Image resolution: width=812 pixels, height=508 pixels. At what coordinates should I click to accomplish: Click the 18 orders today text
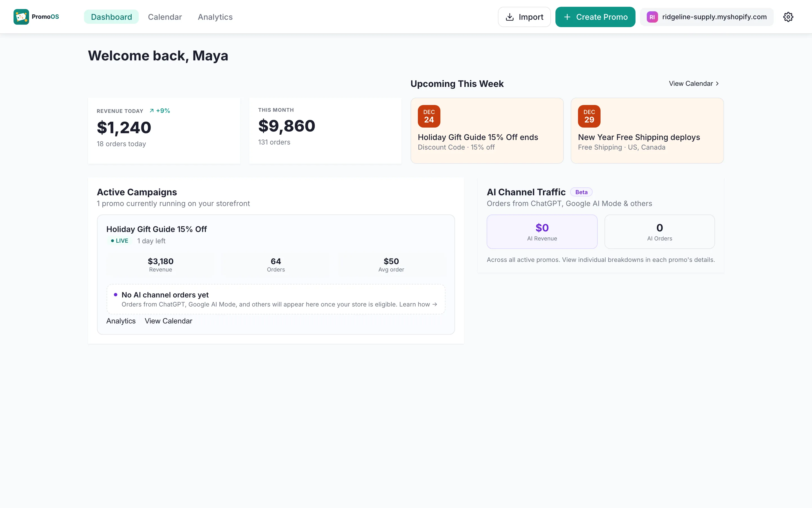(x=121, y=144)
